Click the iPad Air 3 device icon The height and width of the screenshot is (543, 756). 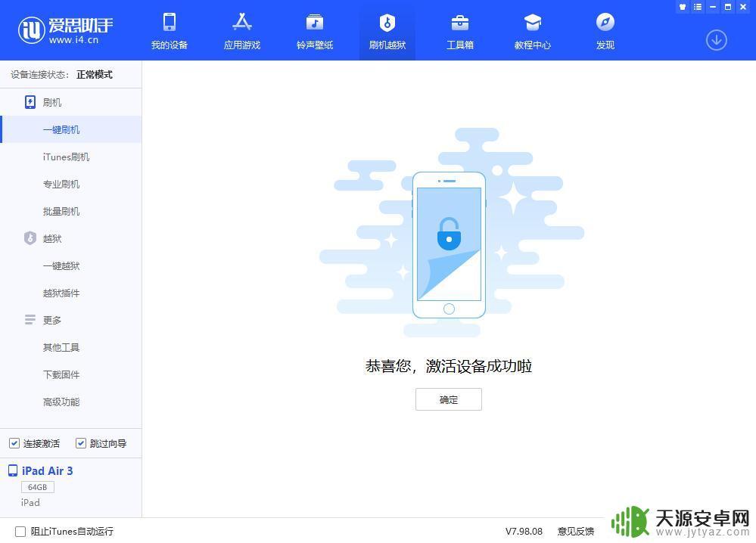coord(13,470)
